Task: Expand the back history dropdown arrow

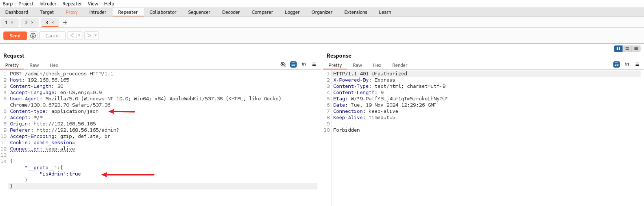Action: click(x=79, y=36)
